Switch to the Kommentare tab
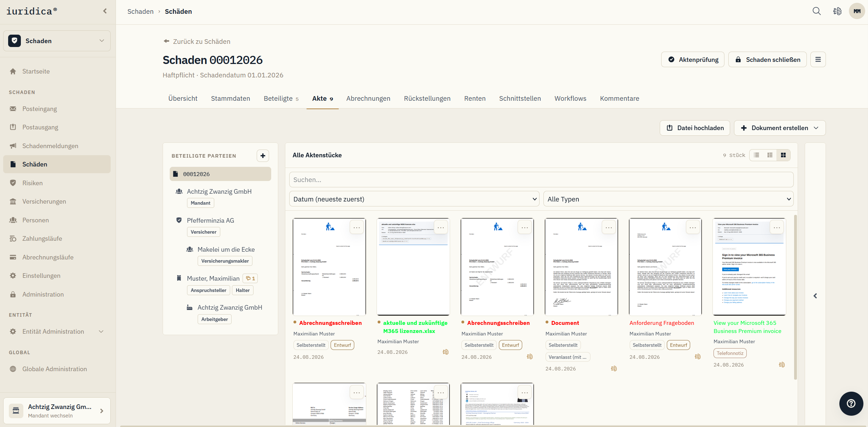 [619, 99]
